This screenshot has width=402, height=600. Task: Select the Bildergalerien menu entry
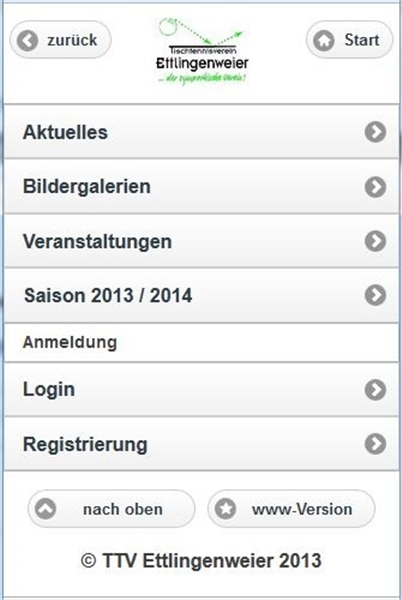click(x=201, y=186)
